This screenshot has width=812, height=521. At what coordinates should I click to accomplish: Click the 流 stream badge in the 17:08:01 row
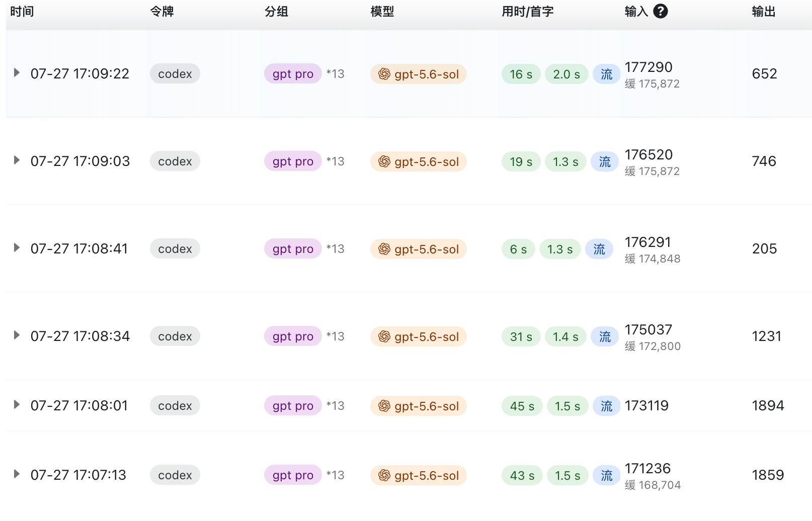[x=607, y=406]
